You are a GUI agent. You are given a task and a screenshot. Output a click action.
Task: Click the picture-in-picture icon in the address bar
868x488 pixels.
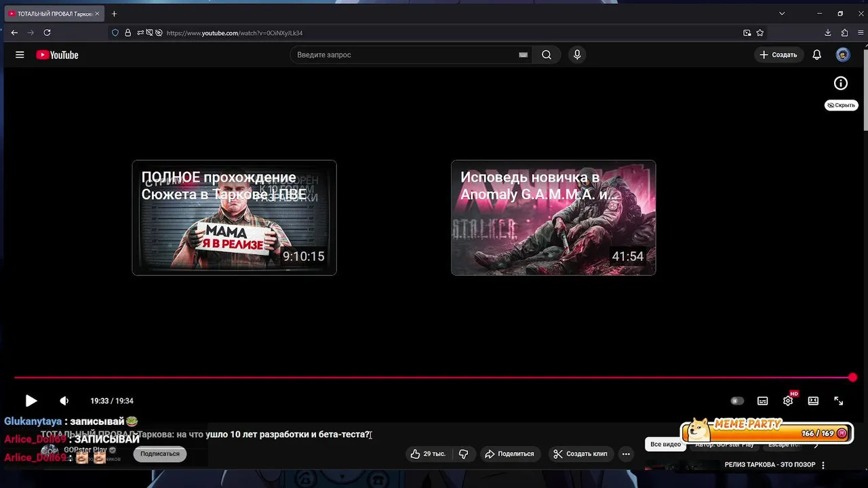[747, 33]
